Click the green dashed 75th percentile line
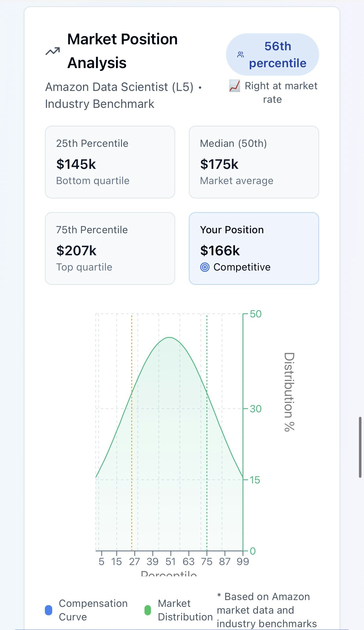Viewport: 364px width, 630px height. (x=207, y=432)
